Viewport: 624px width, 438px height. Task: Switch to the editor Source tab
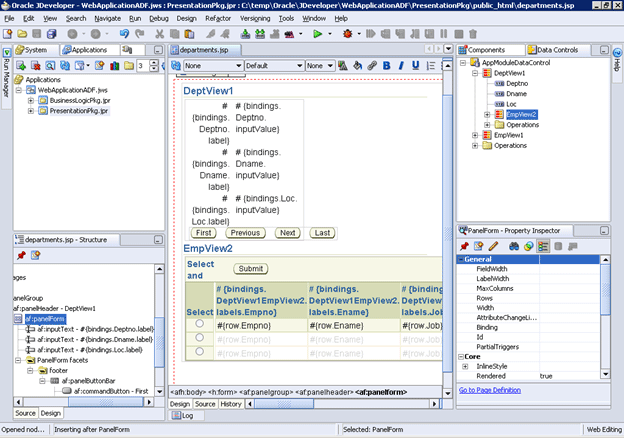point(205,404)
